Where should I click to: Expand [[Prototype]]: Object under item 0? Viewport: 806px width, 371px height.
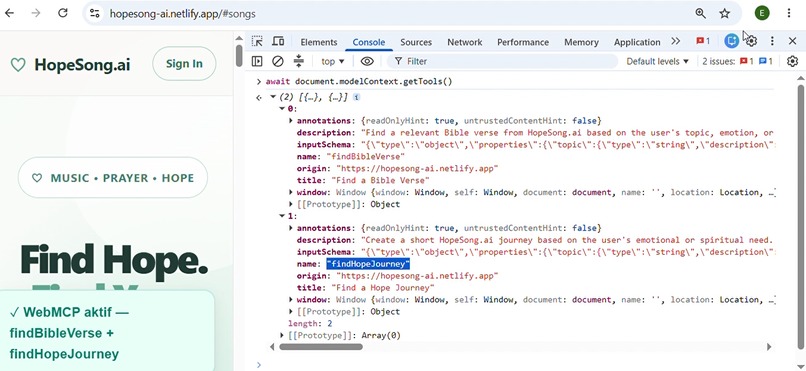coord(291,204)
